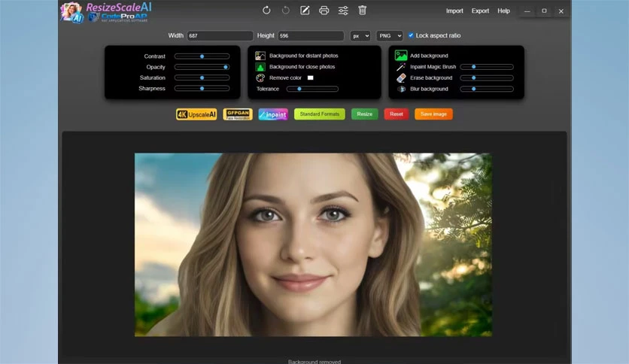Click the Contrast slider
The width and height of the screenshot is (629, 364).
click(202, 56)
